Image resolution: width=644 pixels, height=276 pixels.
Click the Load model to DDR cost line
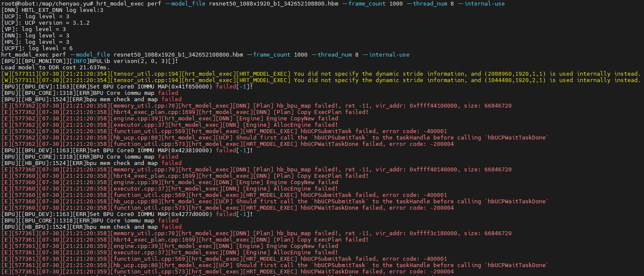coord(55,67)
